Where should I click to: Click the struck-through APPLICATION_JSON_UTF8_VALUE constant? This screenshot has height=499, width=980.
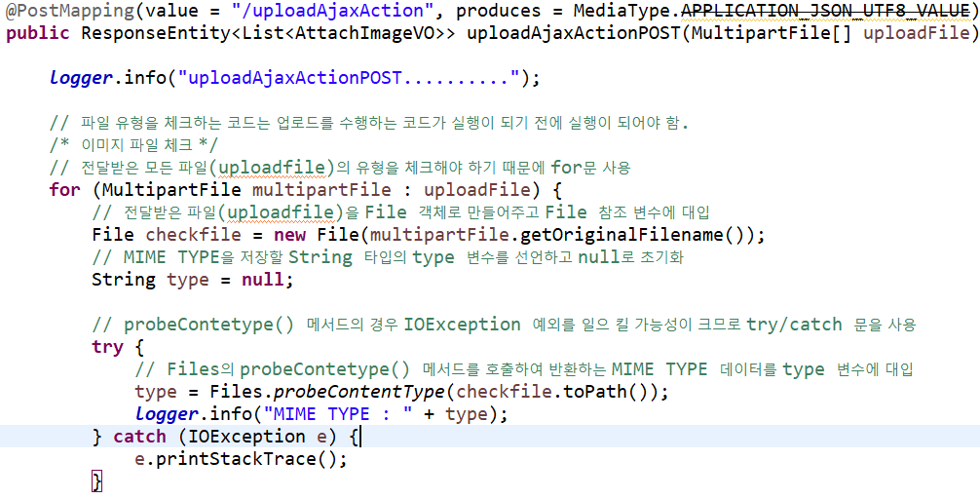825,10
